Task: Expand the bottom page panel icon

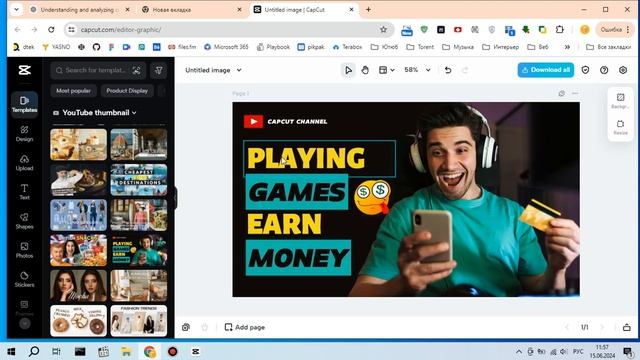Action: (627, 327)
